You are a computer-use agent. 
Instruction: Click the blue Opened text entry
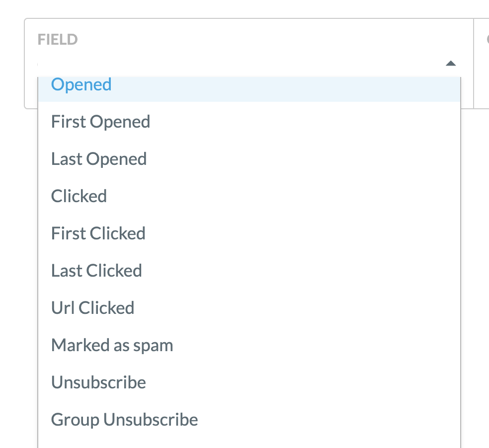pyautogui.click(x=81, y=84)
